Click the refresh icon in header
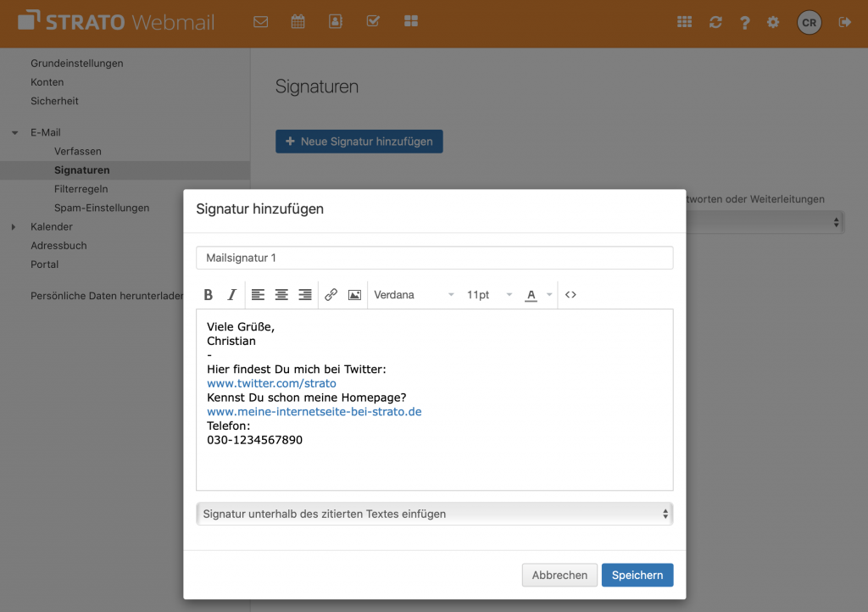868x612 pixels. 715,22
